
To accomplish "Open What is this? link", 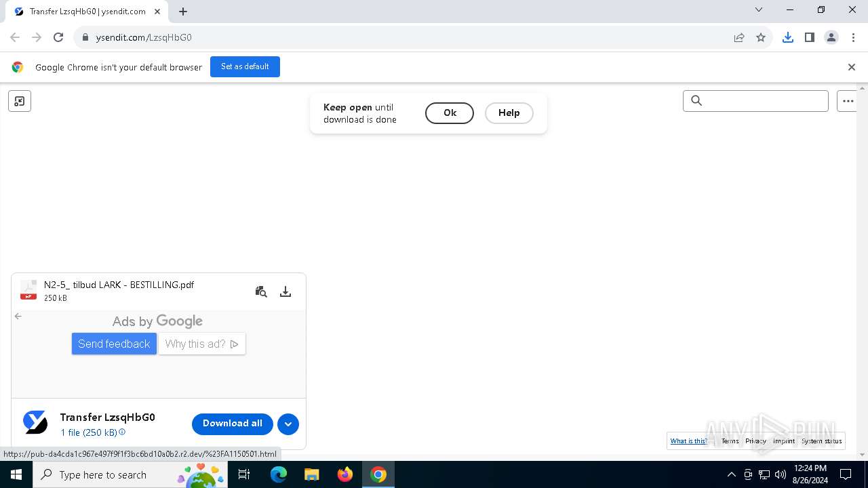I will pyautogui.click(x=688, y=441).
